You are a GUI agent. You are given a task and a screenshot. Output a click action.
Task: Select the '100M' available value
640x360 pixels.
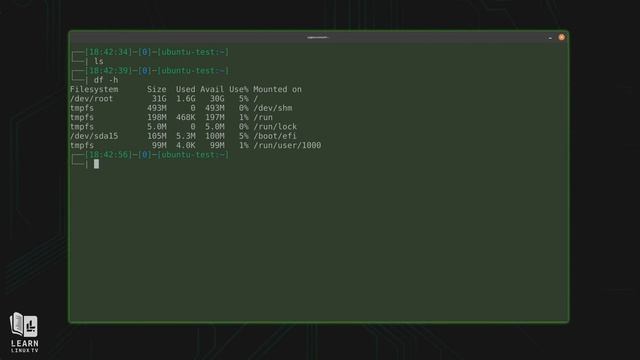215,136
